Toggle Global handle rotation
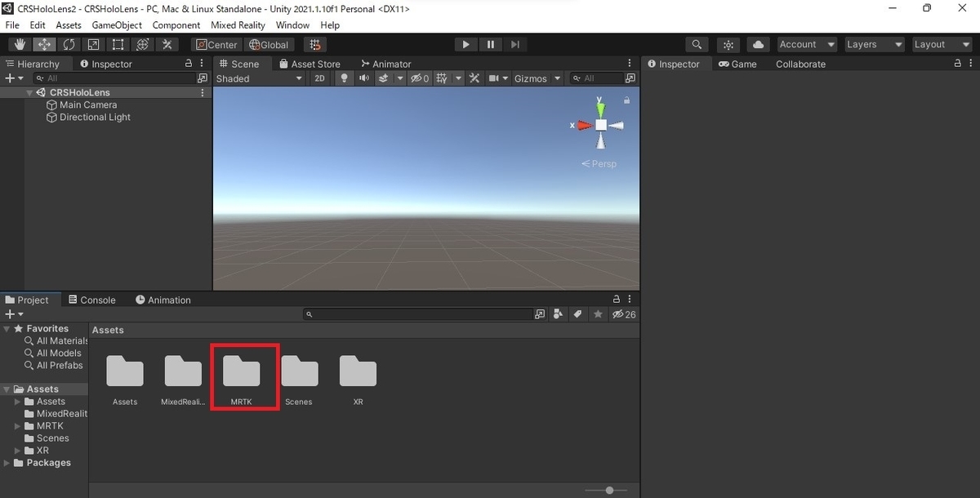Screen dimensions: 980x498 point(269,44)
